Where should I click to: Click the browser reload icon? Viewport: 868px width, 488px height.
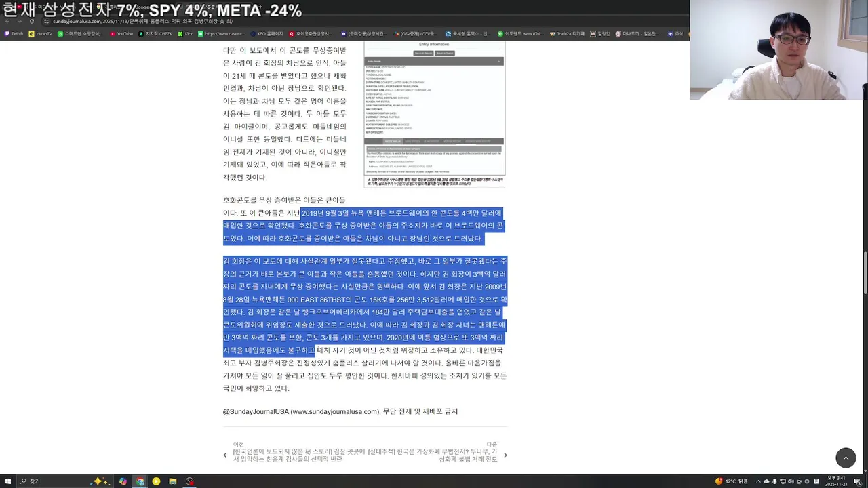pyautogui.click(x=31, y=21)
